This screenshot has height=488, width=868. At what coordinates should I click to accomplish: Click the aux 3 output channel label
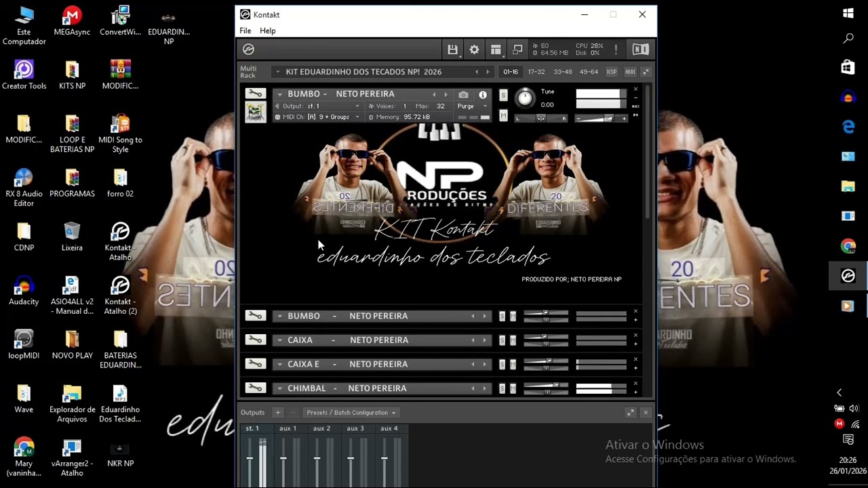pos(355,428)
